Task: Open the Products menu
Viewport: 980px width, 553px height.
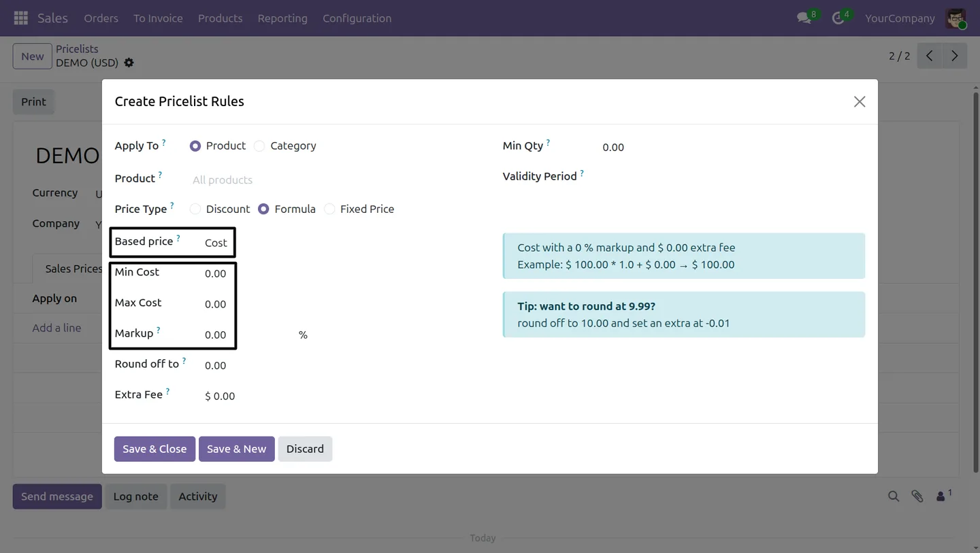Action: coord(220,18)
